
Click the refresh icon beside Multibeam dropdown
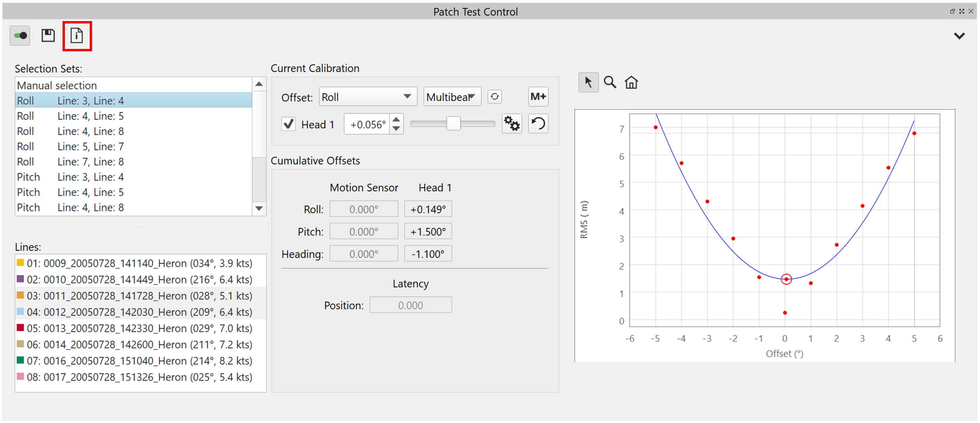(494, 96)
